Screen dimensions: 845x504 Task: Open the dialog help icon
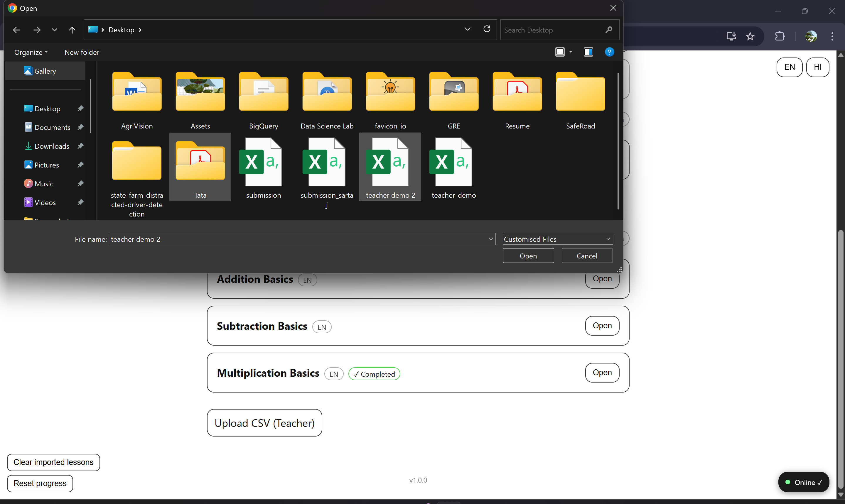[x=609, y=52]
